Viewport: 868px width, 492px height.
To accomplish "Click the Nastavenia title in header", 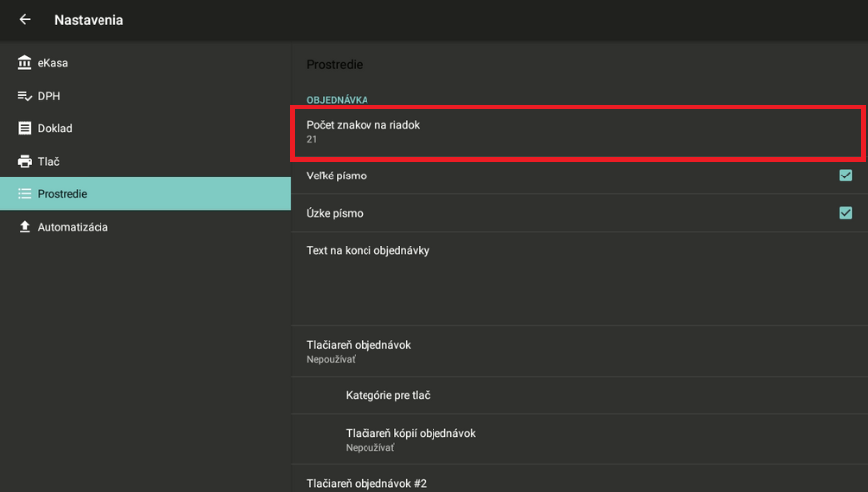I will (89, 20).
